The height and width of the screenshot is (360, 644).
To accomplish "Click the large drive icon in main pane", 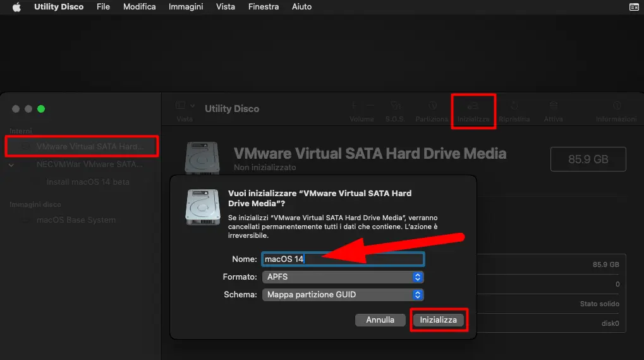I will click(202, 158).
